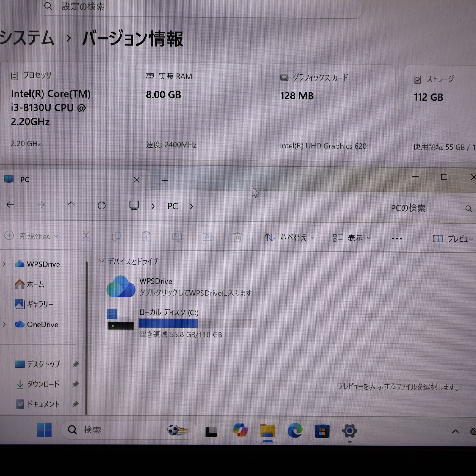Open Settings gear on the taskbar
The height and width of the screenshot is (476, 476).
[350, 431]
